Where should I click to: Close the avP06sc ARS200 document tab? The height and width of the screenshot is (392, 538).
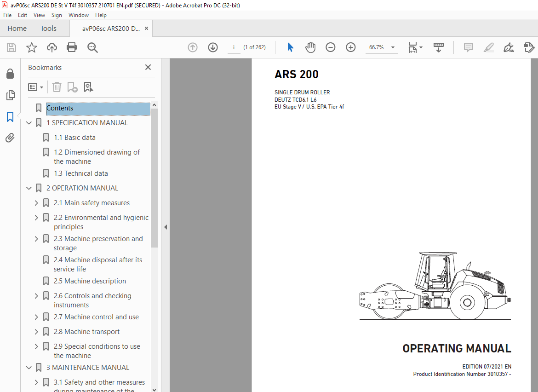point(147,29)
